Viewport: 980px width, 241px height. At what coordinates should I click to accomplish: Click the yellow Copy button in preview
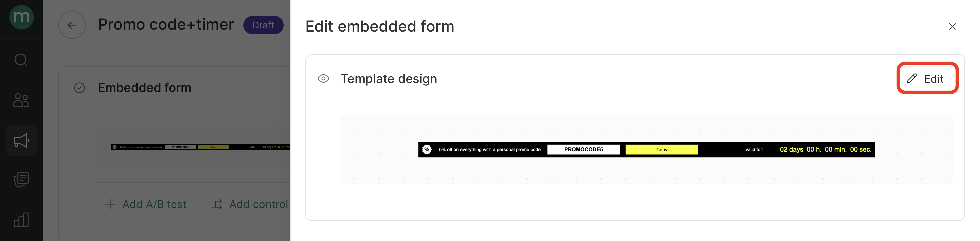pyautogui.click(x=661, y=150)
